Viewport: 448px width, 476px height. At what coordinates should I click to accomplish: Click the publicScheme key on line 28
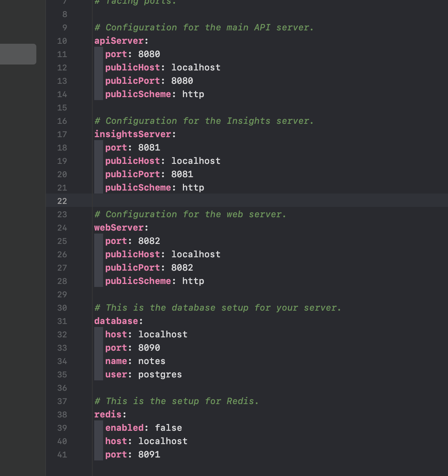point(138,281)
